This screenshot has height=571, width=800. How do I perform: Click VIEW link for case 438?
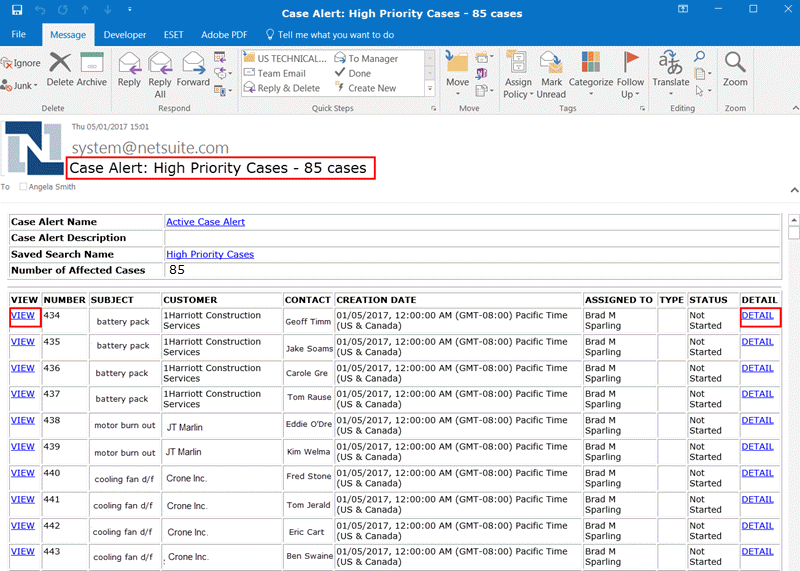click(x=23, y=420)
